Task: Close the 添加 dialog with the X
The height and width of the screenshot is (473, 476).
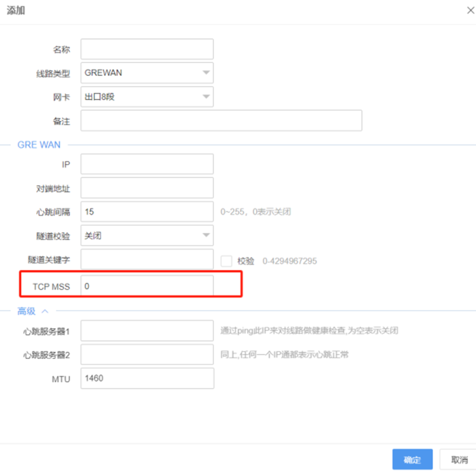Action: (x=471, y=10)
